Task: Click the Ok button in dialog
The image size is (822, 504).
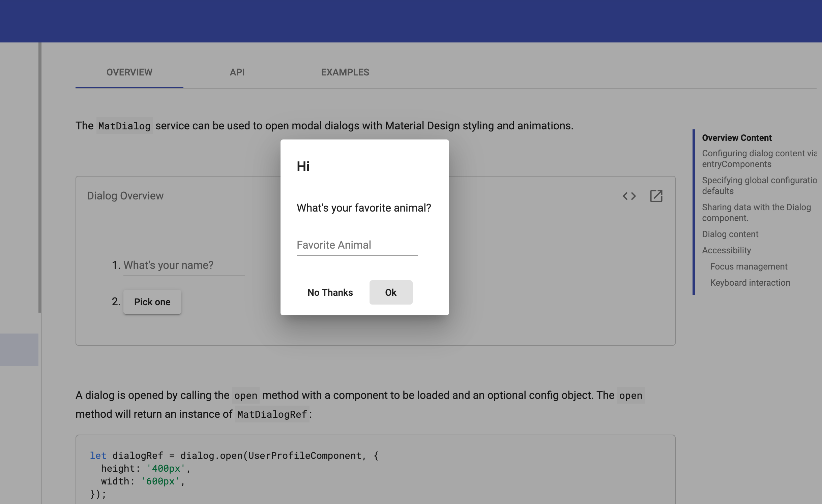Action: (391, 292)
